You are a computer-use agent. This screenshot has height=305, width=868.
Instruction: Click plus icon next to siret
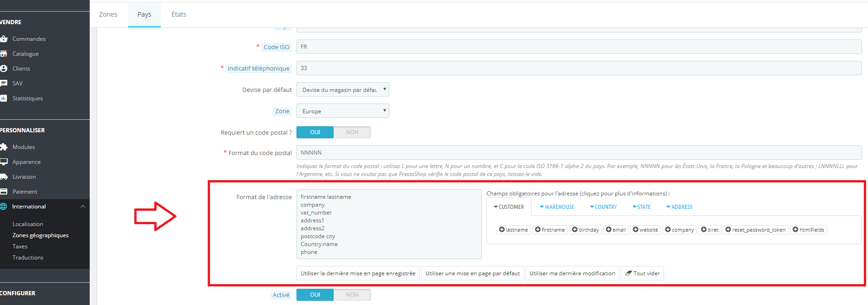[704, 229]
